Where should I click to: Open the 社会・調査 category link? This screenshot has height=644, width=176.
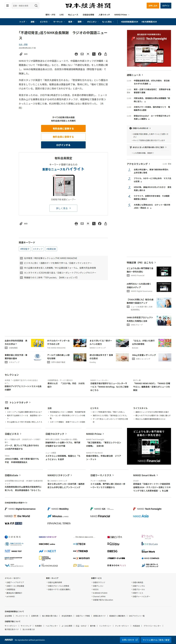point(23,44)
